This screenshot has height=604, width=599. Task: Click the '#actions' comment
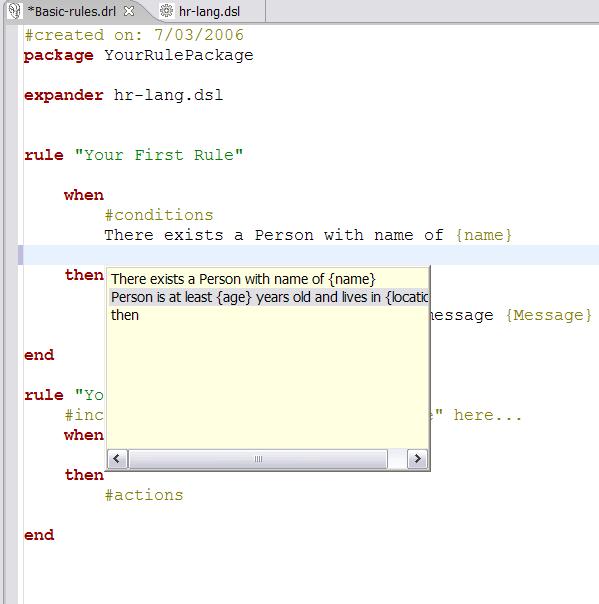[144, 495]
